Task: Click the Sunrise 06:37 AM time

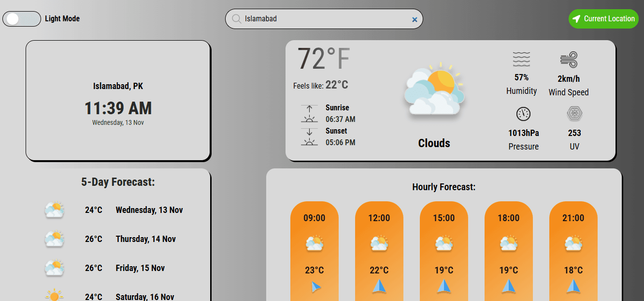Action: point(340,119)
